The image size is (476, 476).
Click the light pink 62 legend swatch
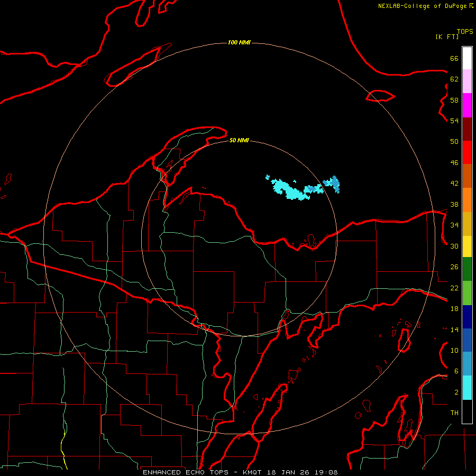467,81
